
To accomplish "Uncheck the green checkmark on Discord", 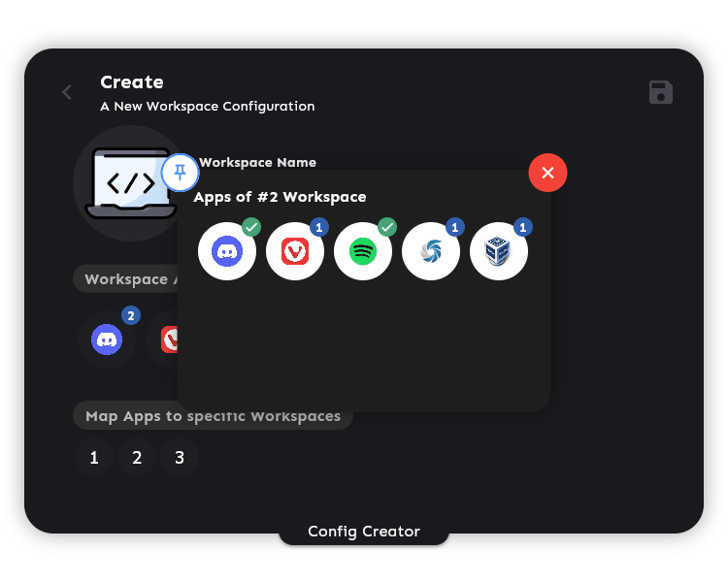I will 251,227.
